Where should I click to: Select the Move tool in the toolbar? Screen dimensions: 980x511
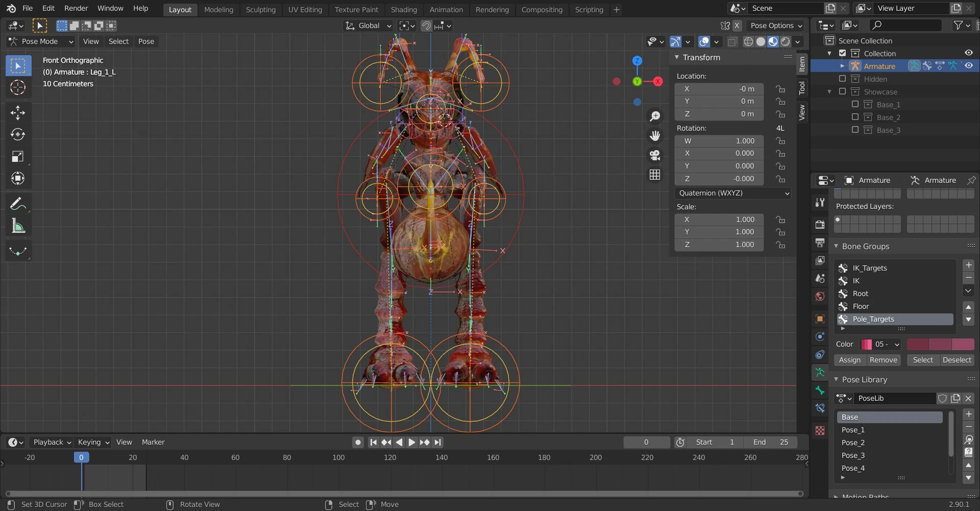(x=18, y=112)
